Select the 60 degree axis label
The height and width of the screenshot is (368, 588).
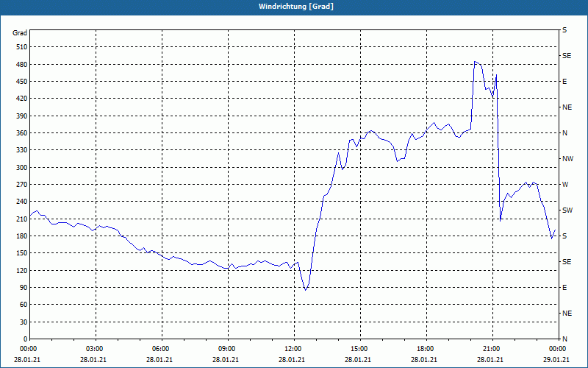24,305
